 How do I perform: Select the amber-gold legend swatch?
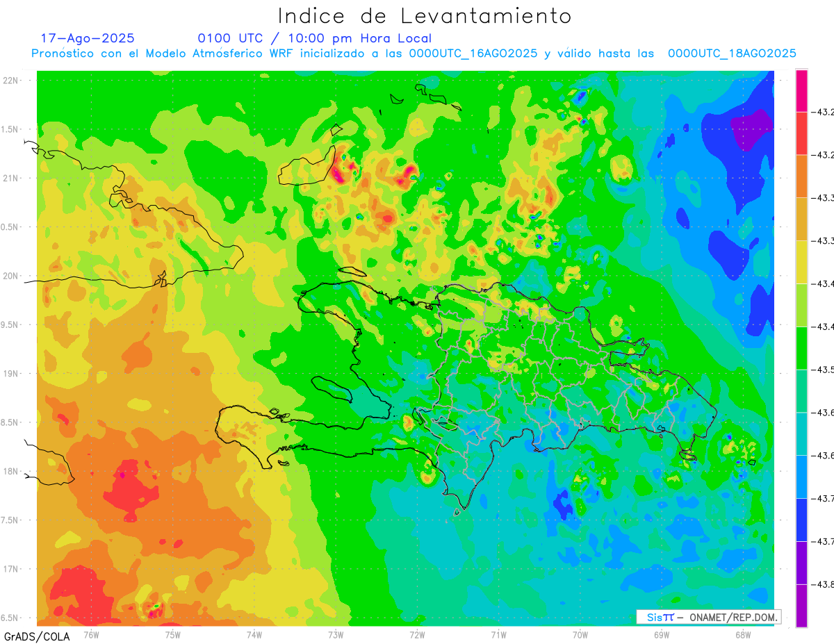pyautogui.click(x=801, y=219)
